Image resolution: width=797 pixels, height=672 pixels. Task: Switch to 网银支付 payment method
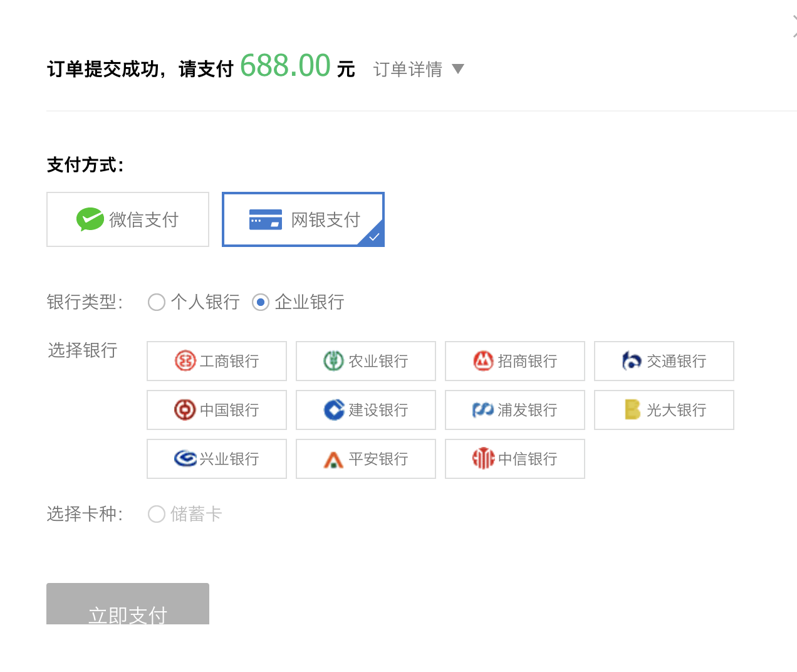pyautogui.click(x=303, y=219)
